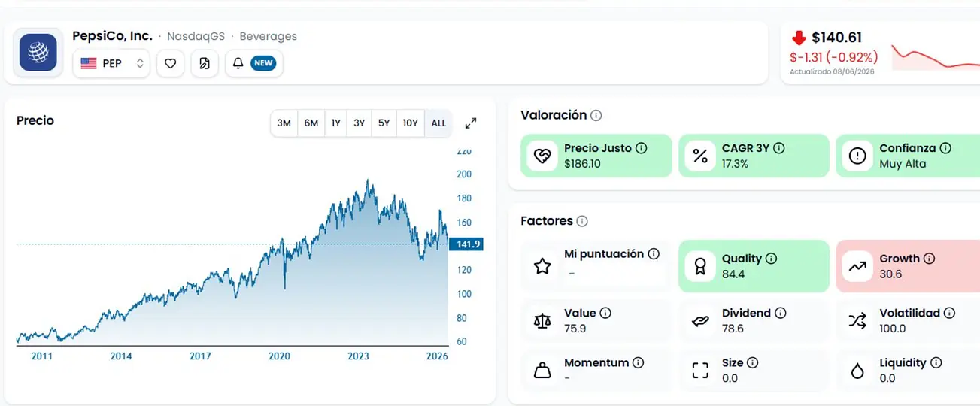Show info tooltip for Momentum

tap(639, 363)
